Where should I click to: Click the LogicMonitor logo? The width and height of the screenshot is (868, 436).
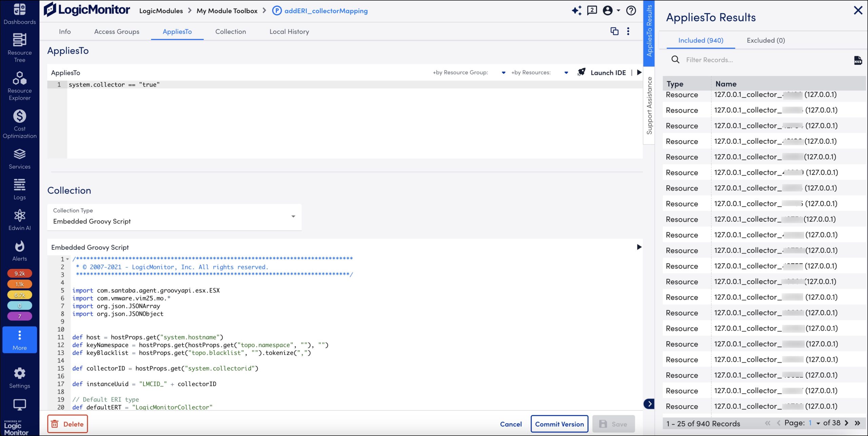click(x=87, y=10)
